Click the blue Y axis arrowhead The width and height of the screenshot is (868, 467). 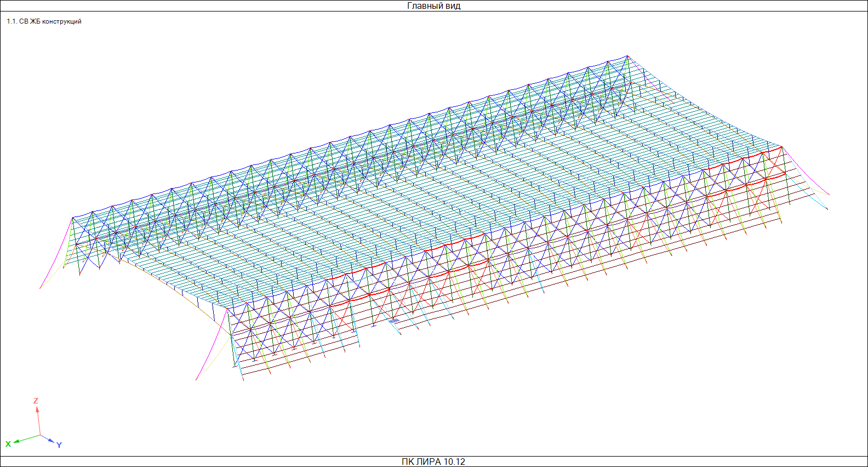51,441
